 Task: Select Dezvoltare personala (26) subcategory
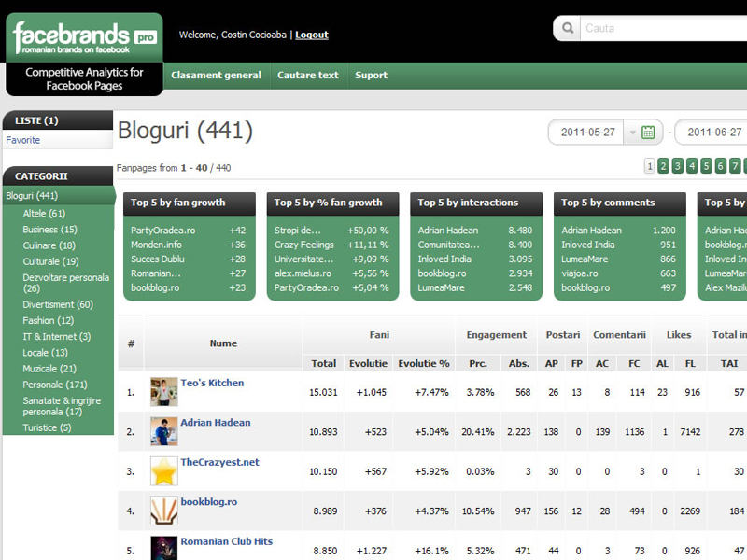coord(65,283)
